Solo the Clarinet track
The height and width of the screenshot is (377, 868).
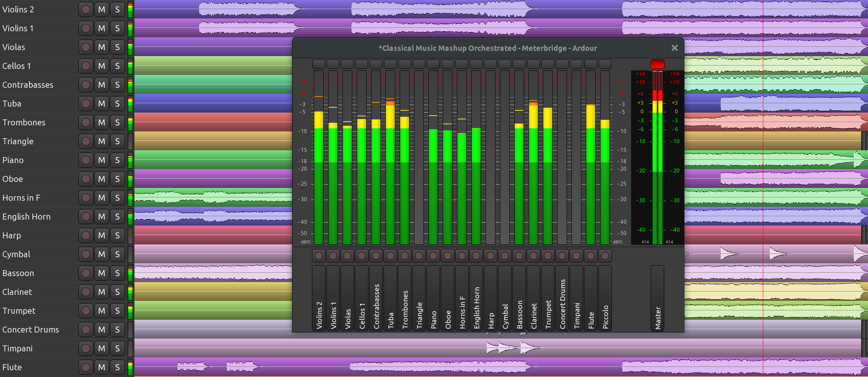tap(118, 292)
